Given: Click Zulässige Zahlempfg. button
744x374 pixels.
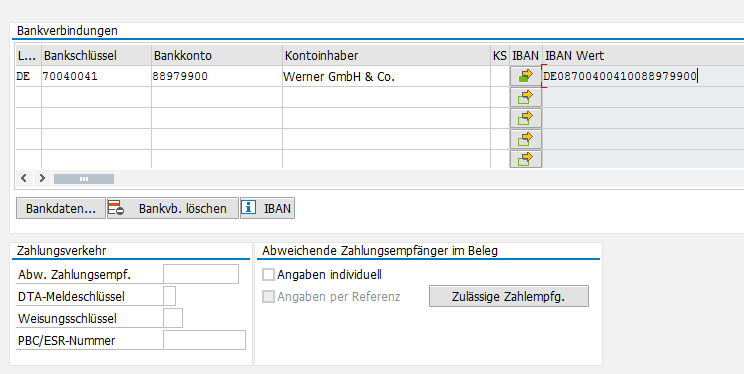Looking at the screenshot, I should [x=509, y=296].
